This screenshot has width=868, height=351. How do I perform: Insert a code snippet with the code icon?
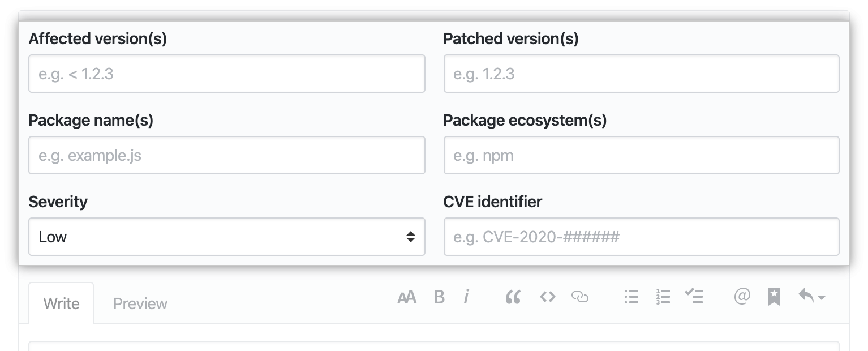(547, 297)
